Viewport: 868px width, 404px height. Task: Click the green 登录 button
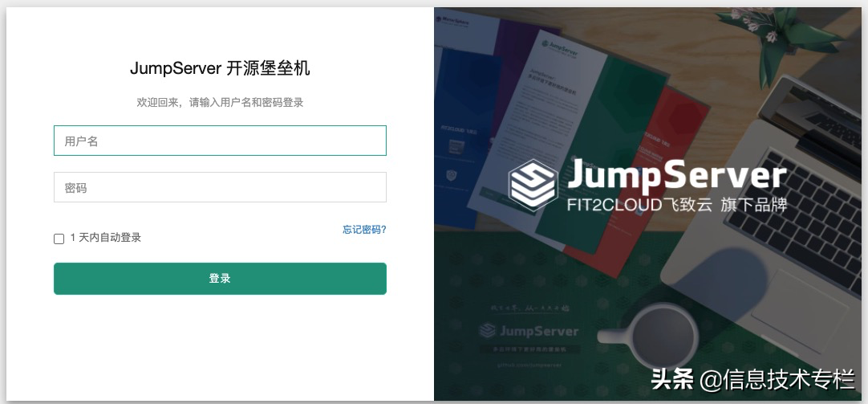(220, 279)
